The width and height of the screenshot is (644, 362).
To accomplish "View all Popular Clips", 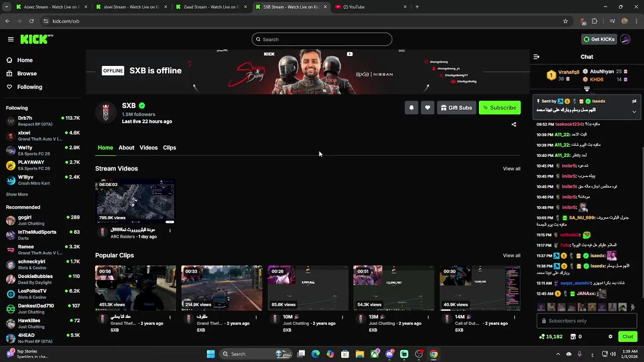I will tap(512, 255).
